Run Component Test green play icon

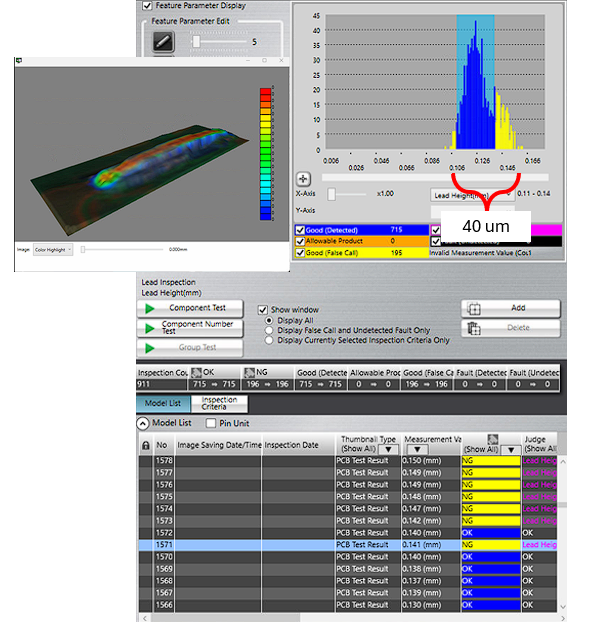pyautogui.click(x=150, y=309)
